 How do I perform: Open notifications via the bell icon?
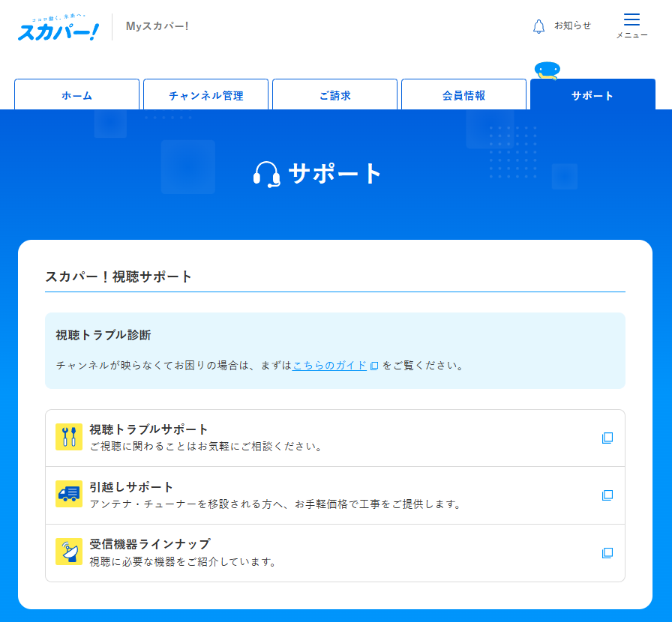[x=538, y=26]
